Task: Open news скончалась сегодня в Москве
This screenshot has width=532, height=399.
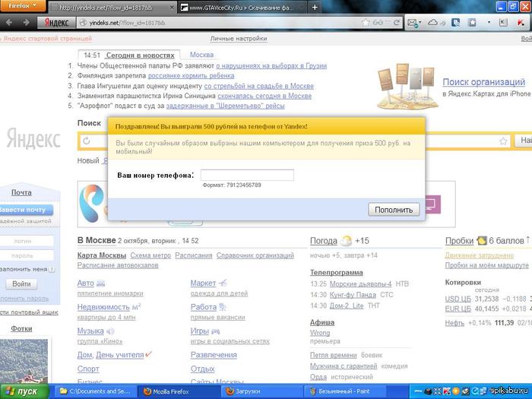Action: click(x=264, y=96)
